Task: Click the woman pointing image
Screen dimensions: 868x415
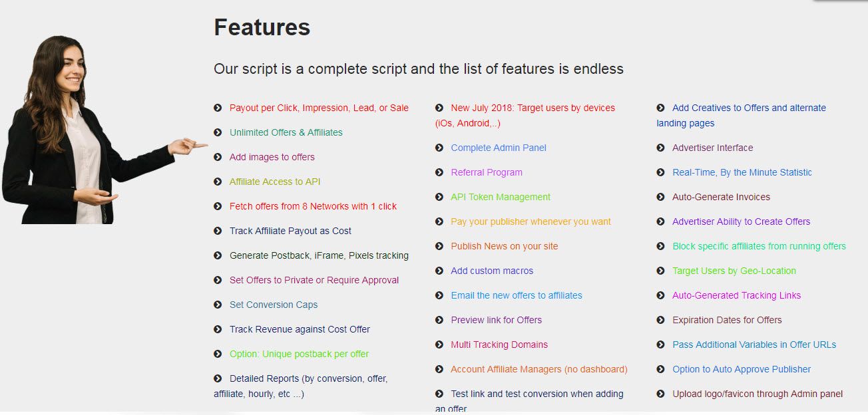Action: pyautogui.click(x=103, y=130)
